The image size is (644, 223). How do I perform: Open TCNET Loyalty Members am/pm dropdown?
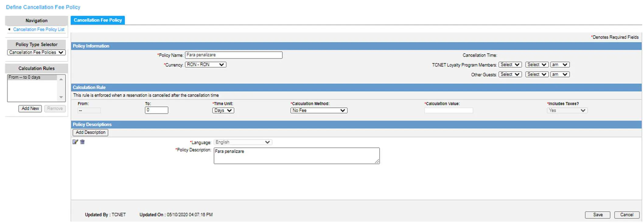click(x=560, y=65)
